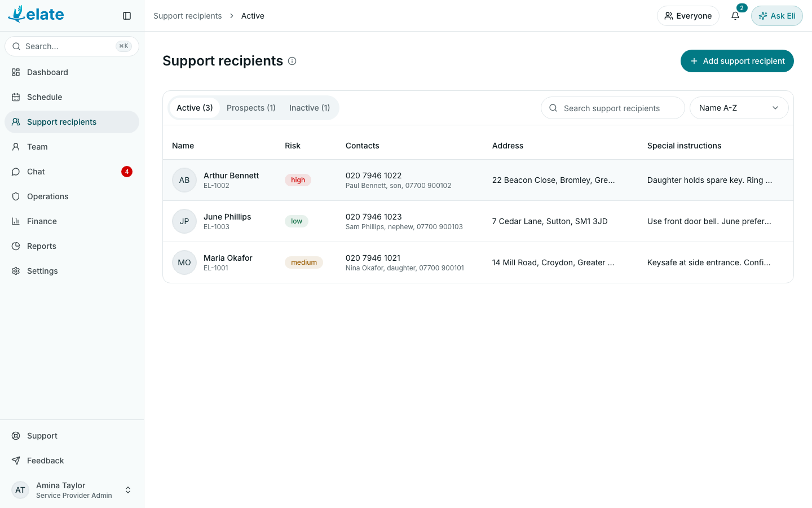Screen dimensions: 812x508
Task: Go to Team in sidebar
Action: click(x=72, y=147)
